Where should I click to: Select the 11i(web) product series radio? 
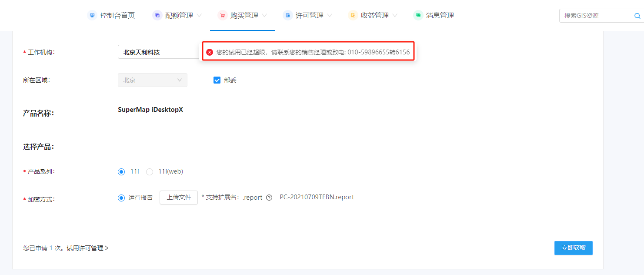[x=150, y=172]
